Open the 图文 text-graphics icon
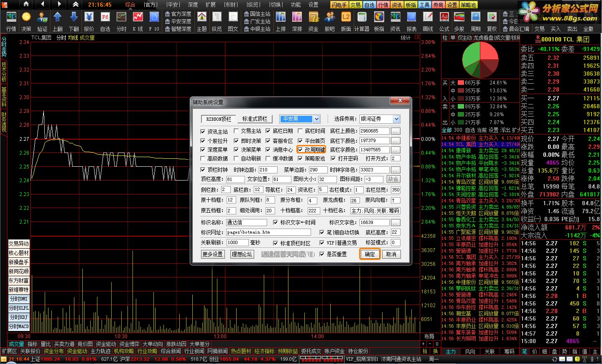This screenshot has width=602, height=364. coord(233,21)
